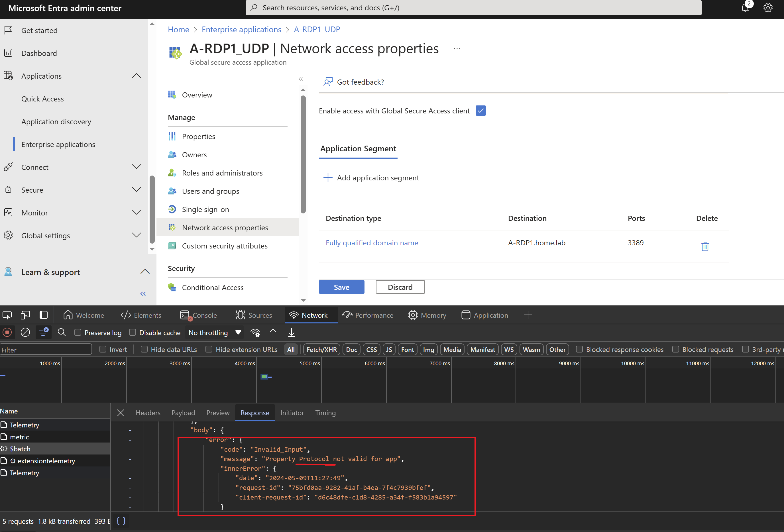Export HAR file with download arrow

point(292,333)
